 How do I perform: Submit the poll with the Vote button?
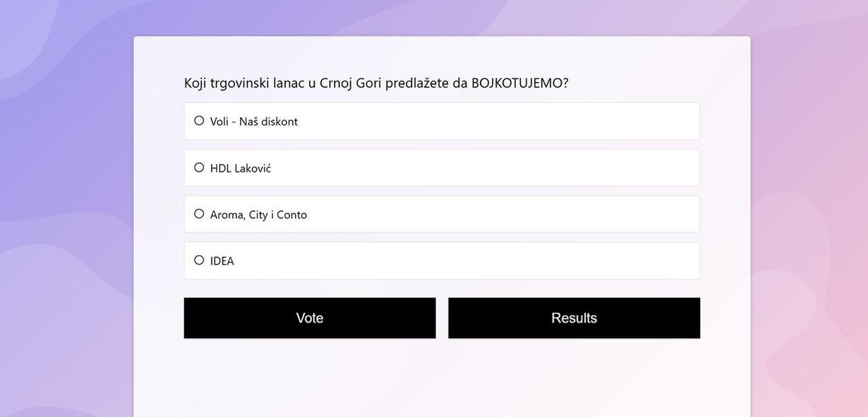[x=310, y=318]
